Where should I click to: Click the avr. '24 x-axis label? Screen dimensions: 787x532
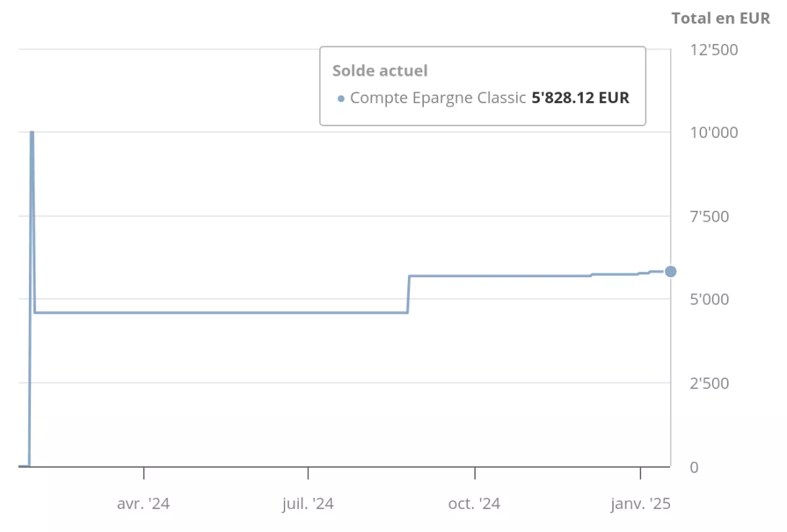[143, 504]
